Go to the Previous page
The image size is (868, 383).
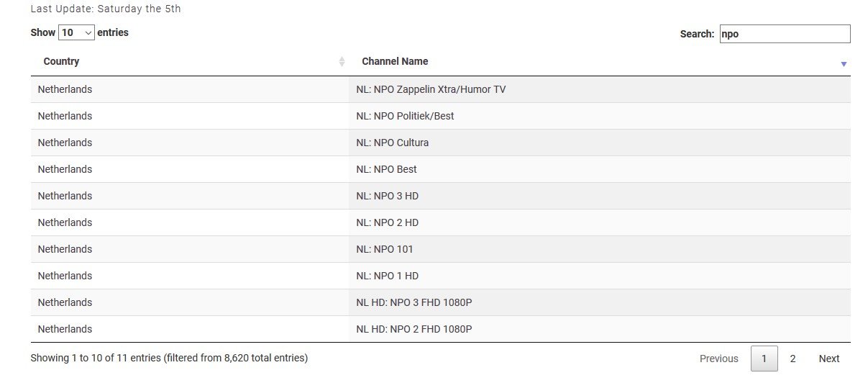tap(718, 359)
